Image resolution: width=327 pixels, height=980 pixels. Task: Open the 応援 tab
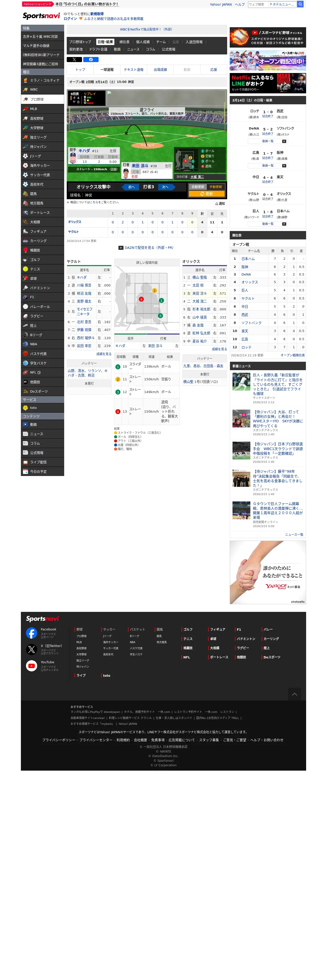click(x=214, y=70)
